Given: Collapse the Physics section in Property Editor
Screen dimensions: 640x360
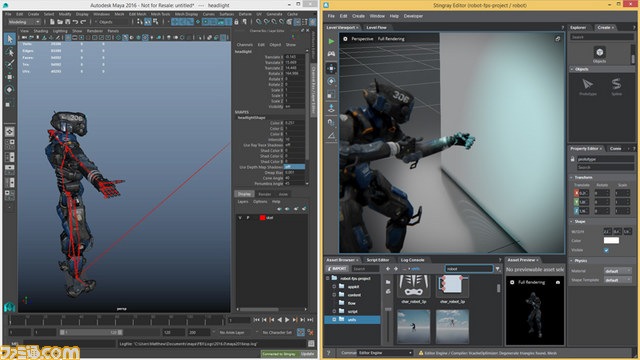Looking at the screenshot, I should tap(572, 261).
